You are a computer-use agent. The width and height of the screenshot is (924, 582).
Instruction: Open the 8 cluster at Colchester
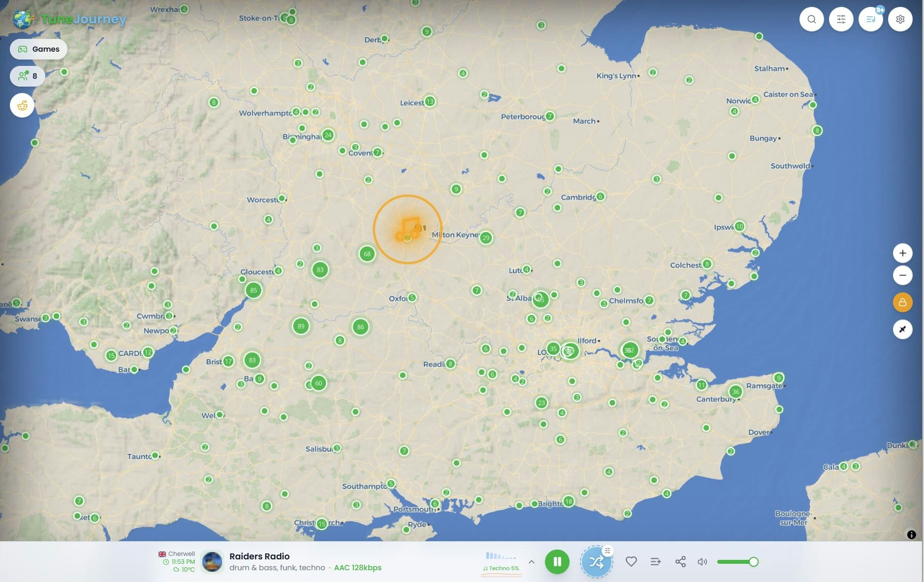707,264
